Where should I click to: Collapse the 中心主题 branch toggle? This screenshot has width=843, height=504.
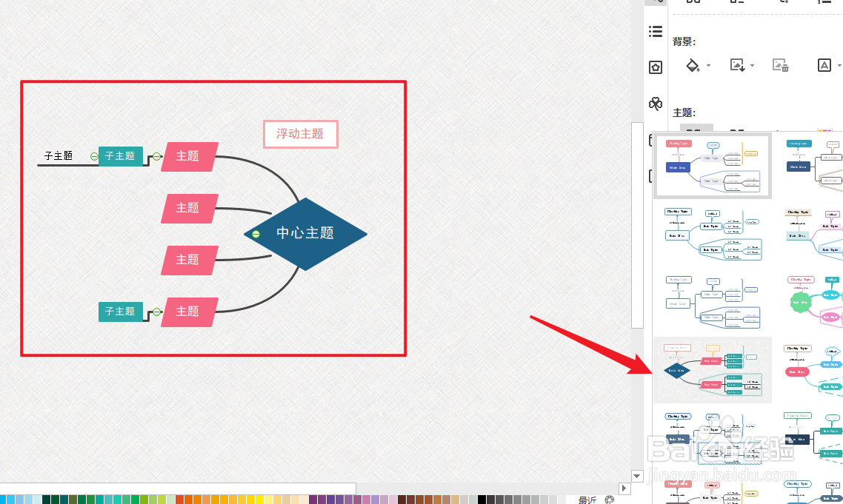pos(256,234)
